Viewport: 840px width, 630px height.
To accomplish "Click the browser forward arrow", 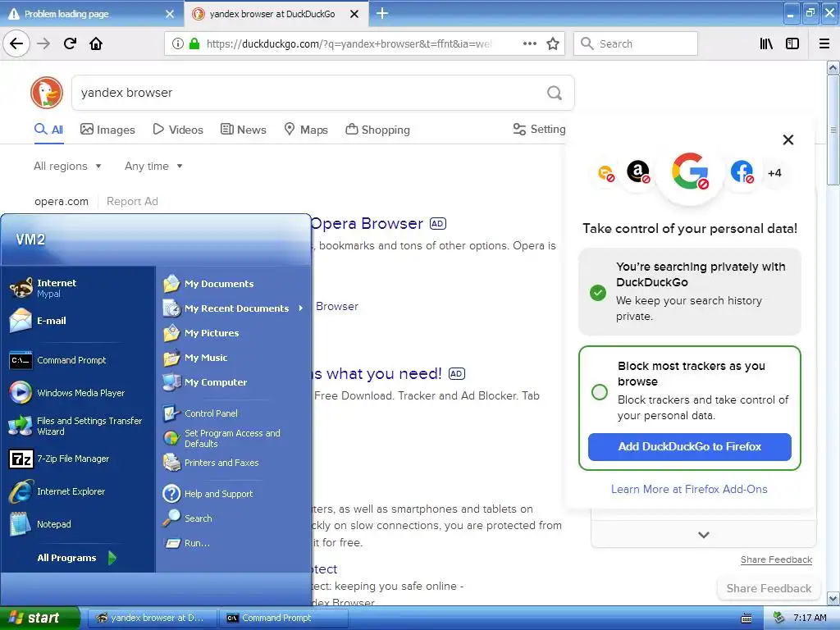I will click(x=43, y=43).
